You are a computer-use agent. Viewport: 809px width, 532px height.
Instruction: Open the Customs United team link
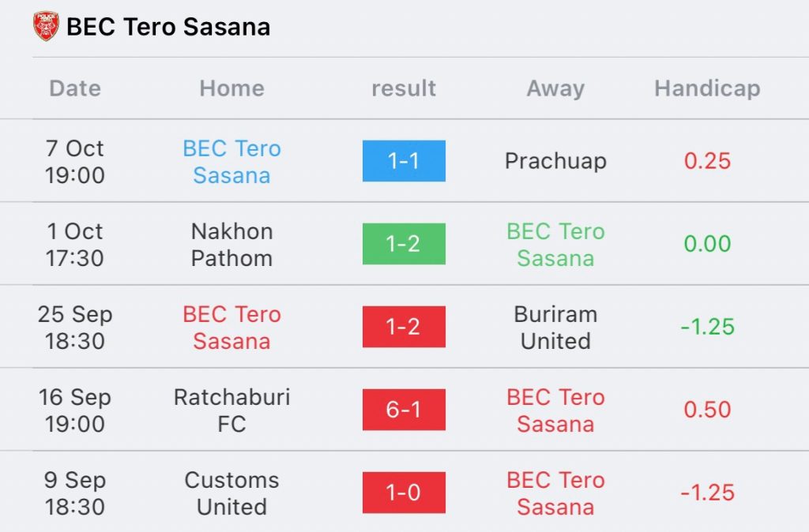click(231, 493)
